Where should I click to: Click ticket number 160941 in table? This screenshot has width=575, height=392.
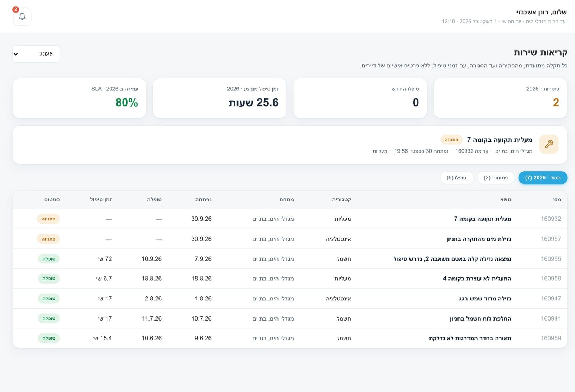(551, 318)
